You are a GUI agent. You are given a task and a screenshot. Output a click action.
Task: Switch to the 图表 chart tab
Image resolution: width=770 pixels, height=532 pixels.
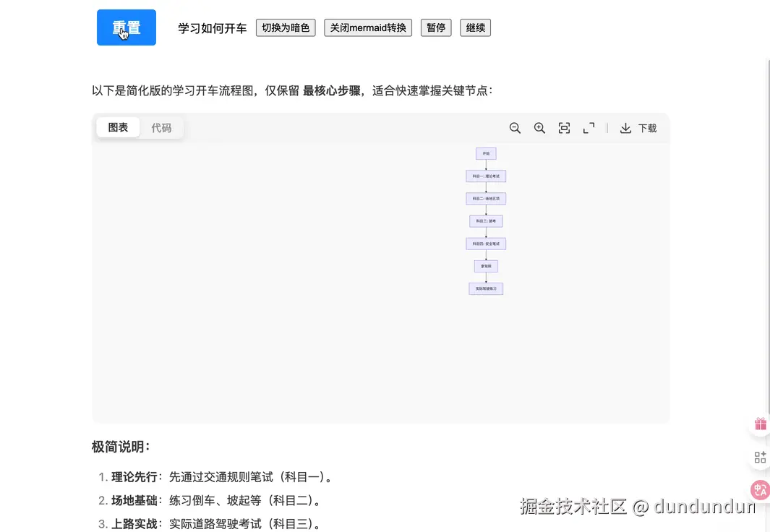(118, 128)
